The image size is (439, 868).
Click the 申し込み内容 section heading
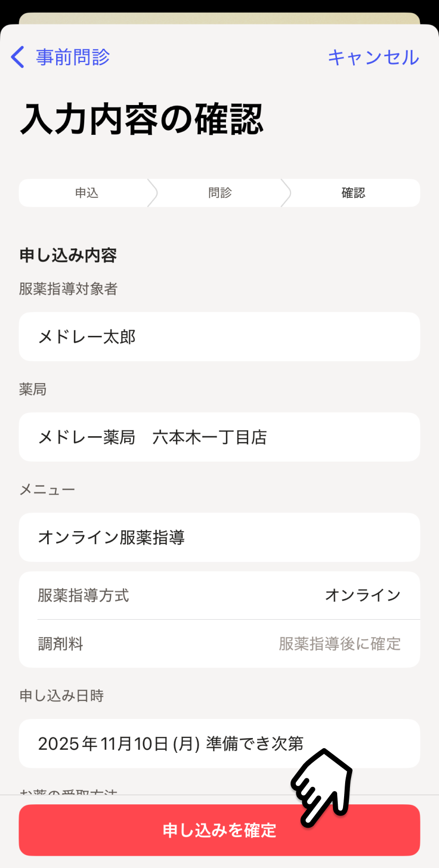click(x=68, y=255)
